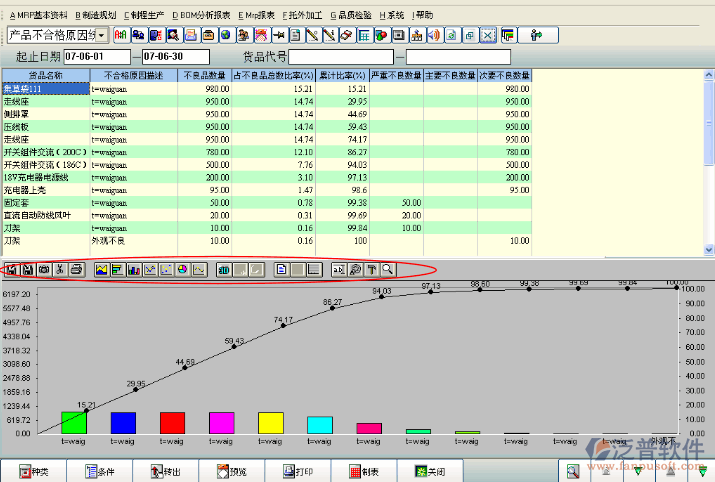Click the globe icon in main toolbar
This screenshot has height=482, width=715.
226,35
